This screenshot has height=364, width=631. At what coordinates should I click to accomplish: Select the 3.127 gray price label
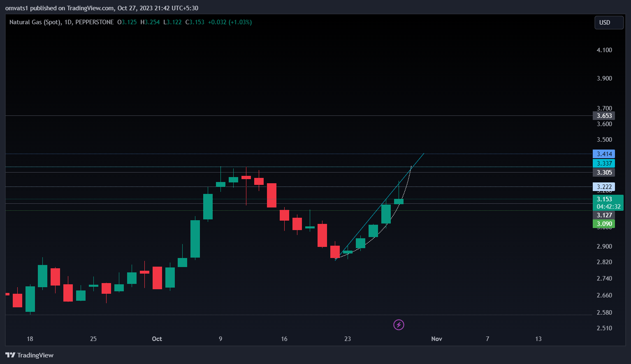click(604, 215)
